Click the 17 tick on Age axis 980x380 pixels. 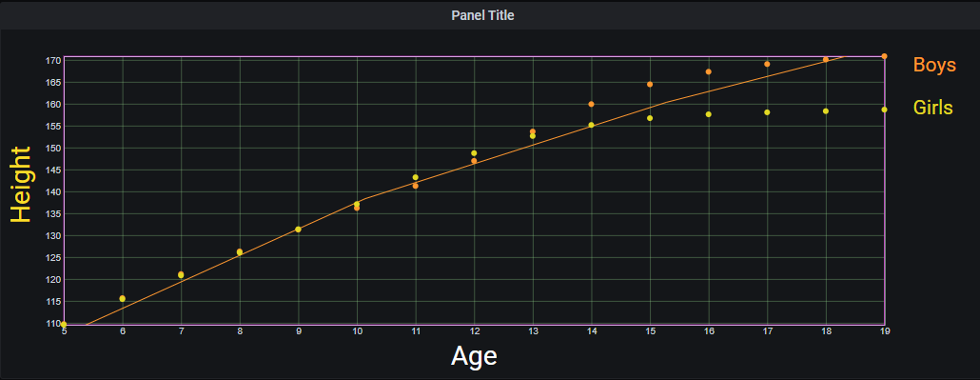point(767,331)
